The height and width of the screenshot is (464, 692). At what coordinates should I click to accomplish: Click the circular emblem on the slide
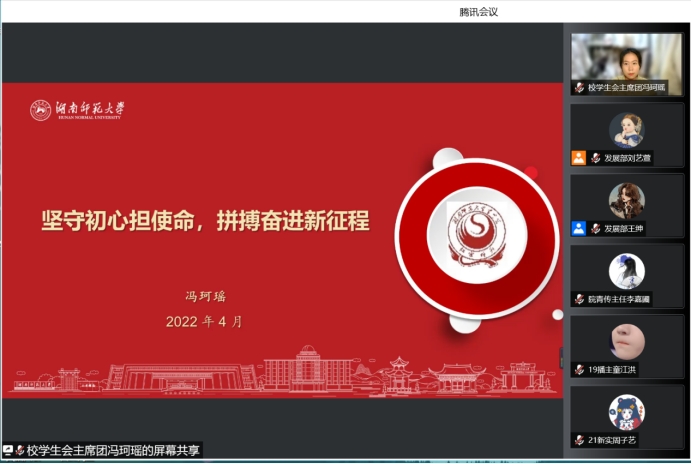click(x=476, y=229)
